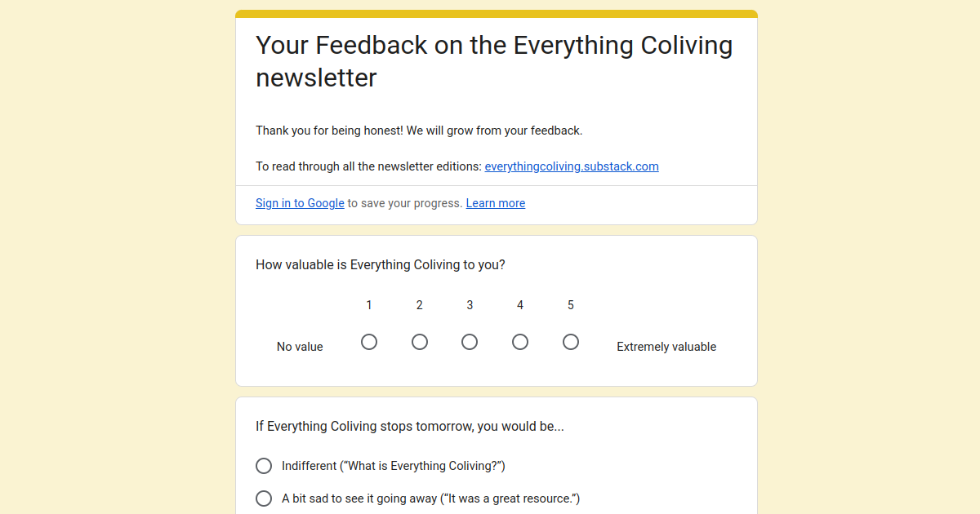Click the 'Extremely valuable' scale label
The height and width of the screenshot is (514, 980).
pos(666,347)
